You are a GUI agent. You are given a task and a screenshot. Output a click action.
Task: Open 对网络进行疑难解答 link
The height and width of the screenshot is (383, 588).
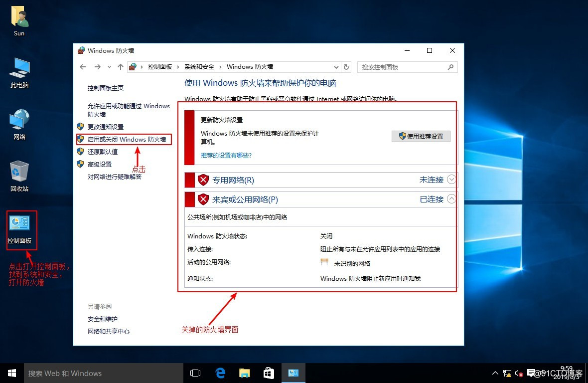pyautogui.click(x=115, y=177)
